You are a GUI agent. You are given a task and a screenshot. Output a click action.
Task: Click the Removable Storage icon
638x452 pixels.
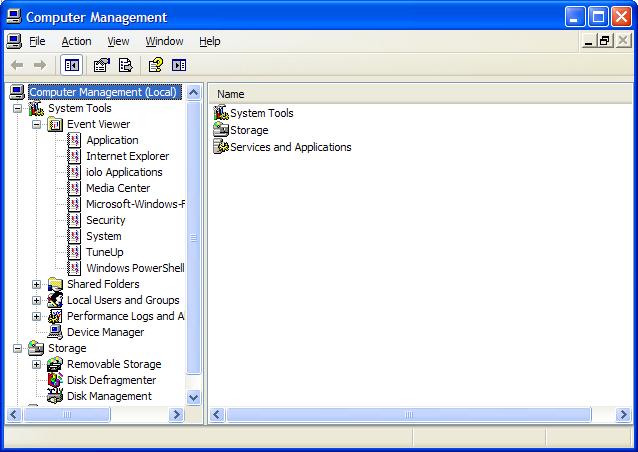click(x=55, y=364)
